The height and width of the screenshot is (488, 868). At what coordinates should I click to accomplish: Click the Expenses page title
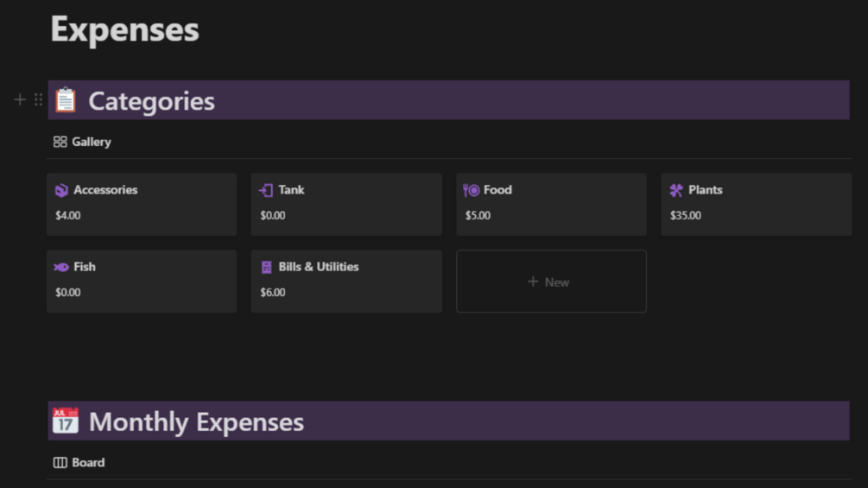pos(125,29)
